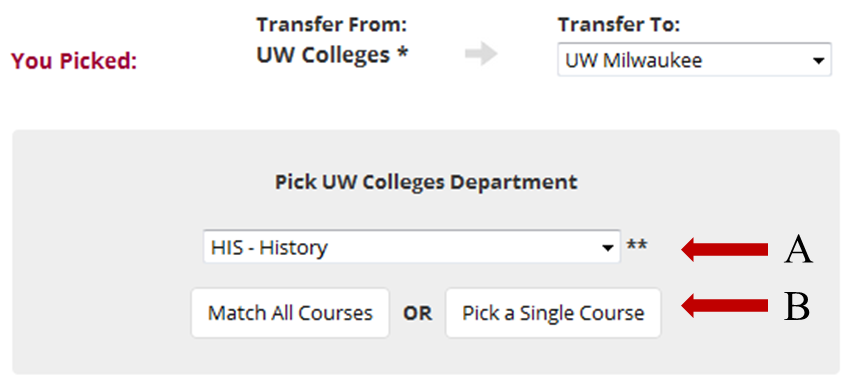Click the Transfer From label
The height and width of the screenshot is (386, 849).
coord(331,24)
